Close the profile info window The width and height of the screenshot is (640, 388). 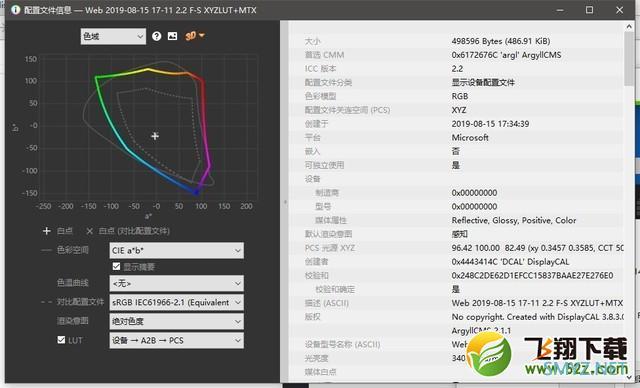pos(619,10)
